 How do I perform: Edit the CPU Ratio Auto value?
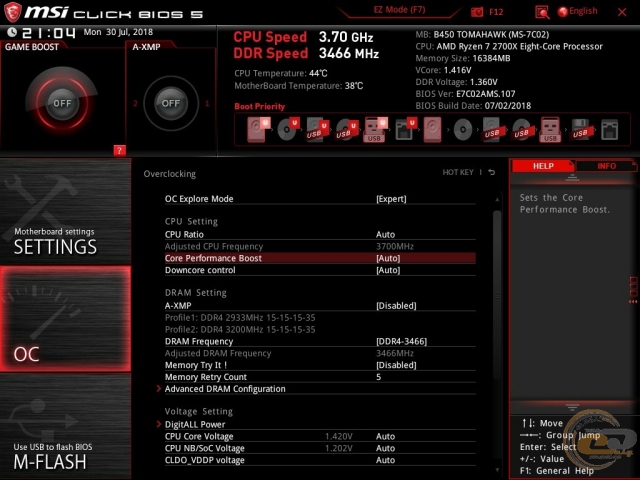[x=385, y=234]
